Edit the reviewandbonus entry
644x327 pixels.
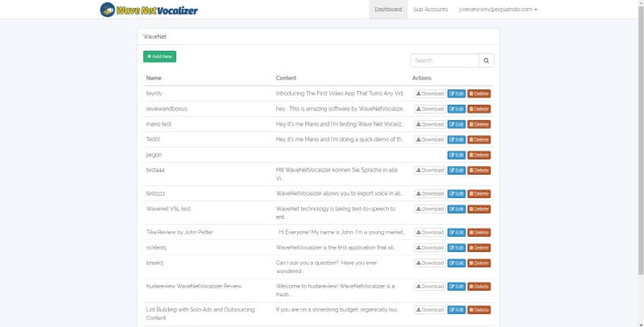456,109
